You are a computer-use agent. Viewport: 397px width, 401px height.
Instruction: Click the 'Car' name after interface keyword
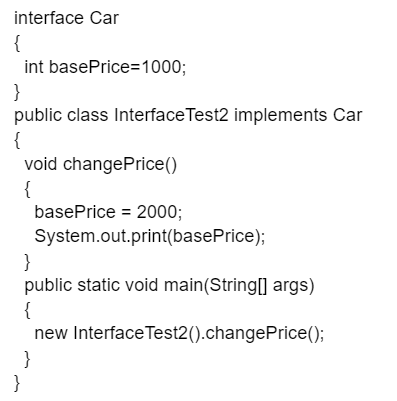(104, 18)
